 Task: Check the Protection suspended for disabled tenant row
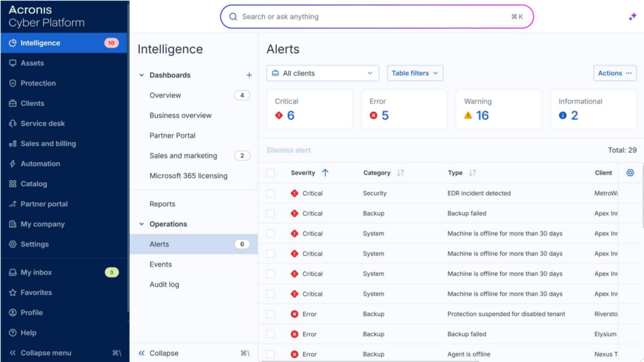click(270, 314)
